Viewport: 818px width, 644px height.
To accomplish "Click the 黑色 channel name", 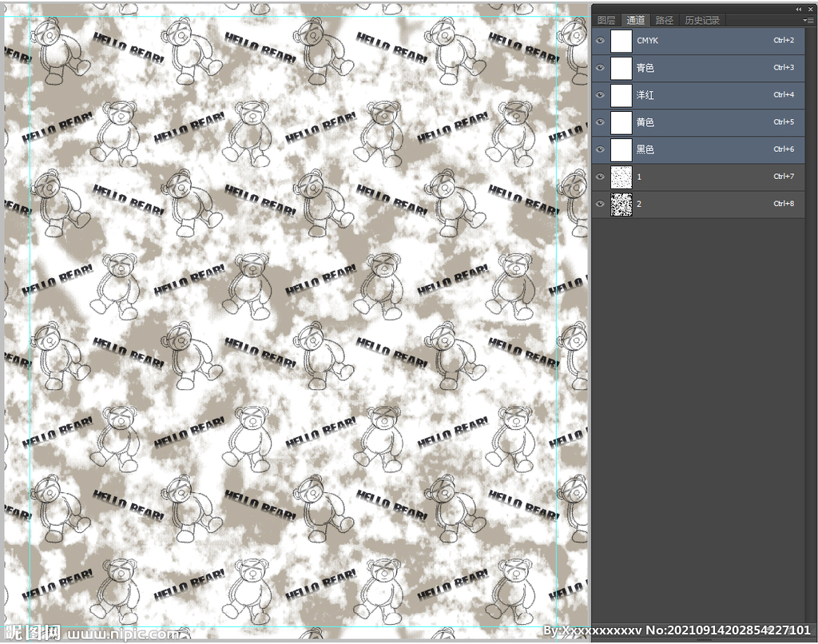I will point(645,149).
